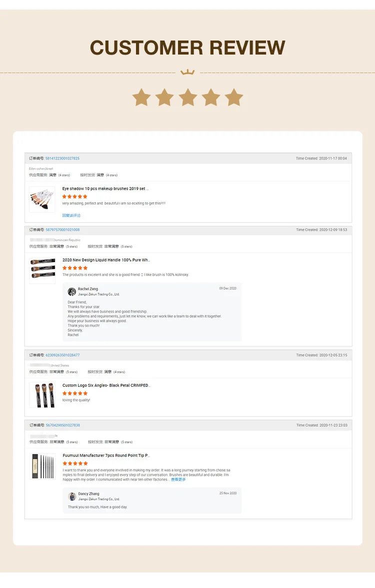Open the 2020 New Design Liquid Handle thumbnail
Image resolution: width=375 pixels, height=588 pixels.
(x=42, y=270)
